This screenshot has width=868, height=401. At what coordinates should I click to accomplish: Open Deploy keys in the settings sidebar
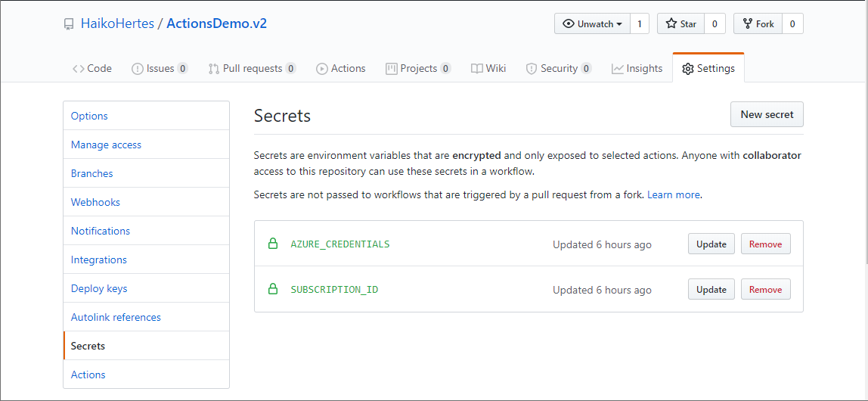(99, 288)
